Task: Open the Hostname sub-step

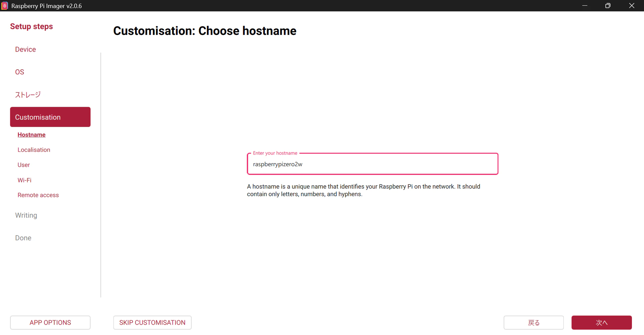Action: (x=32, y=135)
